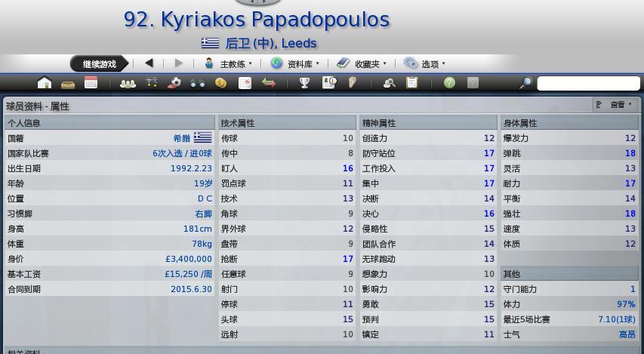Expand the 主教练 dropdown menu
The image size is (644, 354).
tap(229, 64)
